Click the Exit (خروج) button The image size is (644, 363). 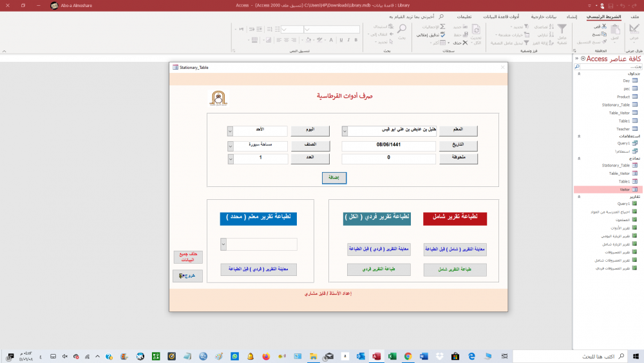(x=187, y=275)
